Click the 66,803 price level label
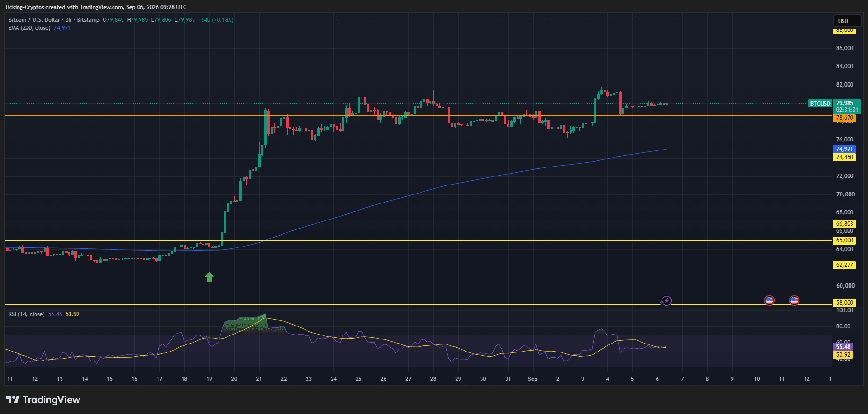The width and height of the screenshot is (868, 414). click(x=844, y=224)
